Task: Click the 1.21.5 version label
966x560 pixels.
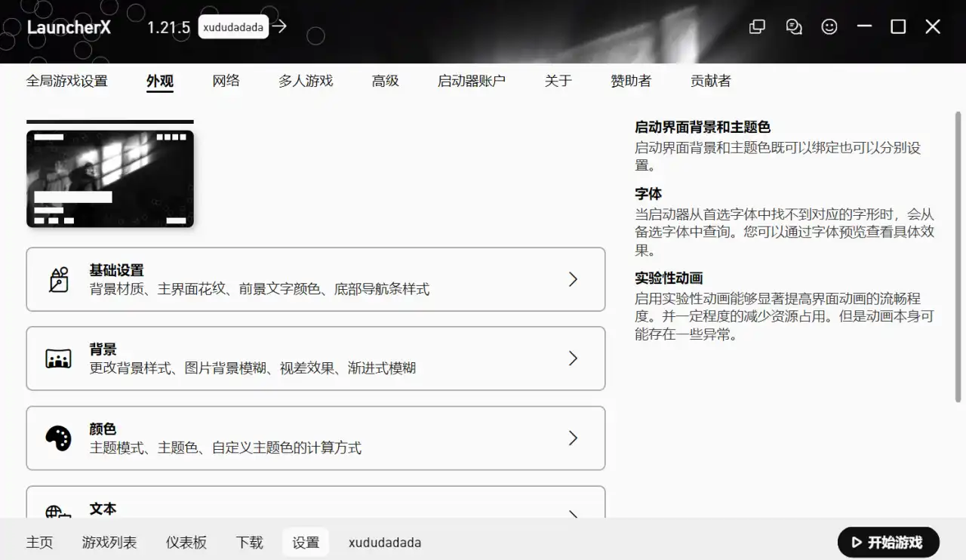Action: [168, 27]
